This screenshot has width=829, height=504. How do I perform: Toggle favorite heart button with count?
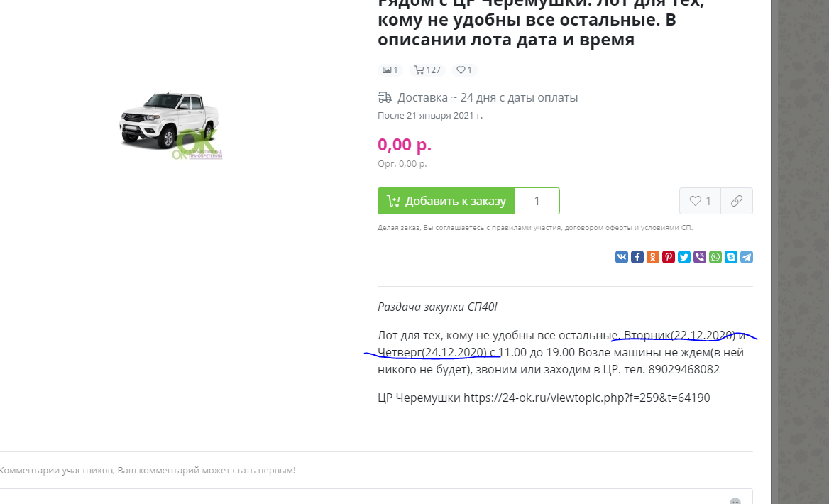click(x=700, y=201)
